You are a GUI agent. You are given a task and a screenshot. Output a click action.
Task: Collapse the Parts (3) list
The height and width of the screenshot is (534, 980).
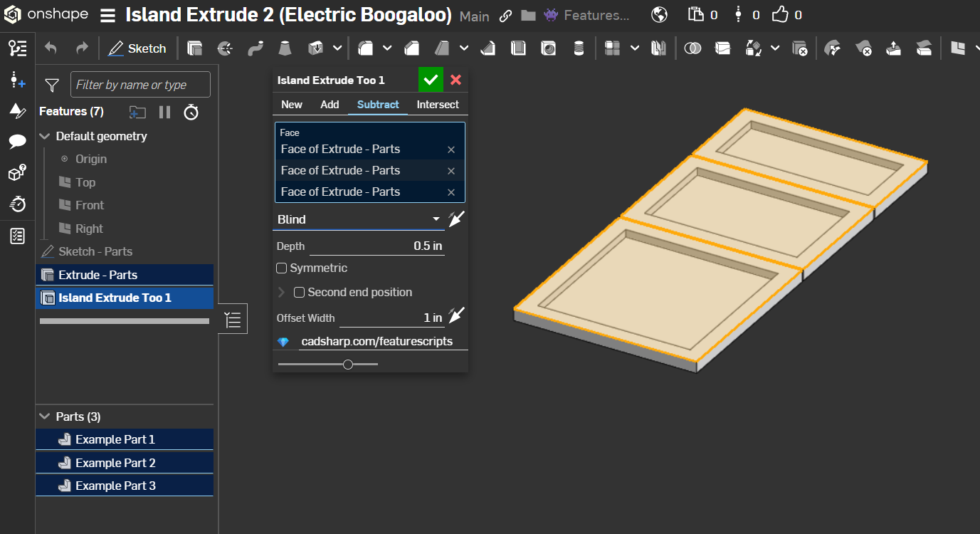click(x=45, y=417)
